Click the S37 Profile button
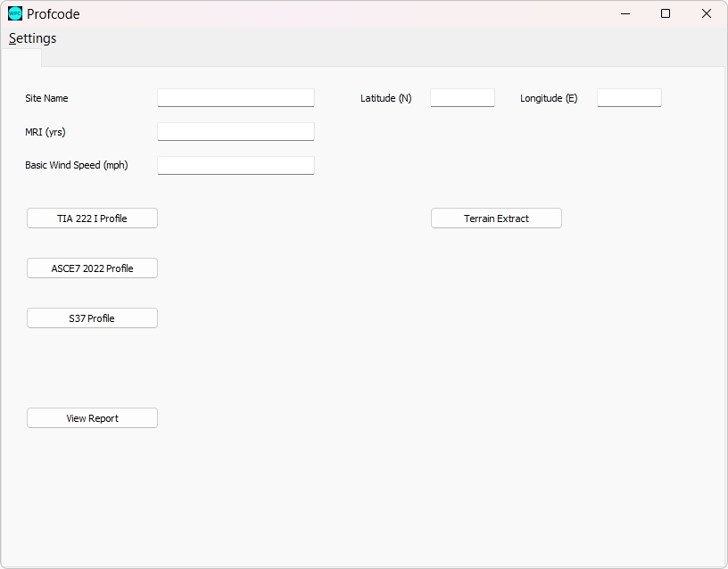The image size is (728, 569). click(92, 318)
